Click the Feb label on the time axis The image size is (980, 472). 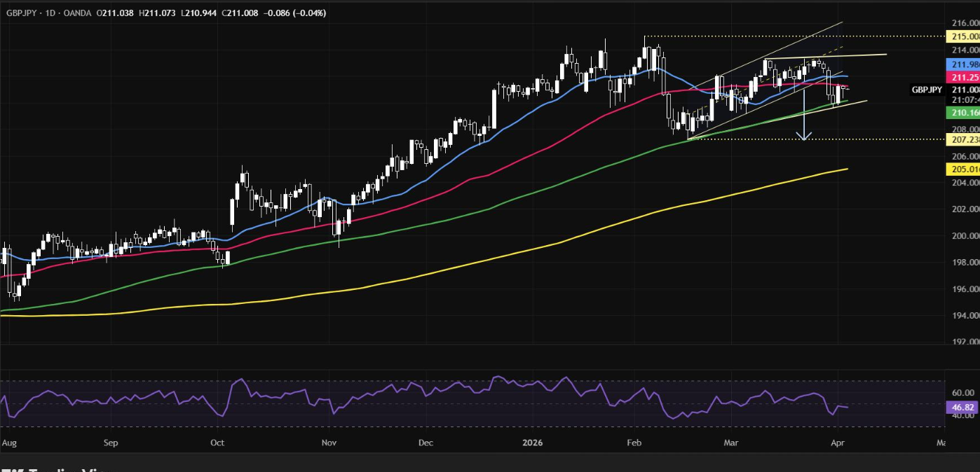click(x=634, y=443)
